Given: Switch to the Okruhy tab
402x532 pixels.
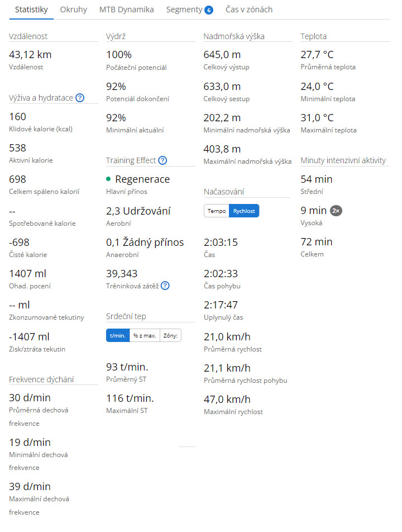Looking at the screenshot, I should pos(74,9).
